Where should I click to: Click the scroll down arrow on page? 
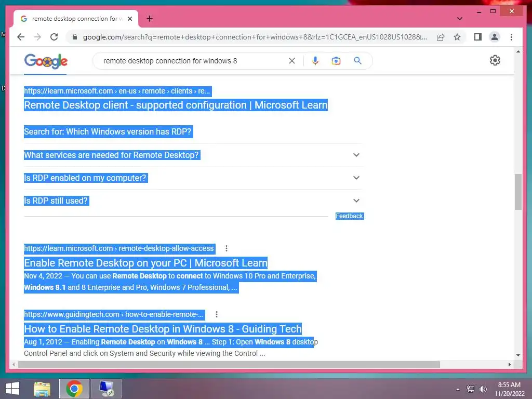click(518, 355)
